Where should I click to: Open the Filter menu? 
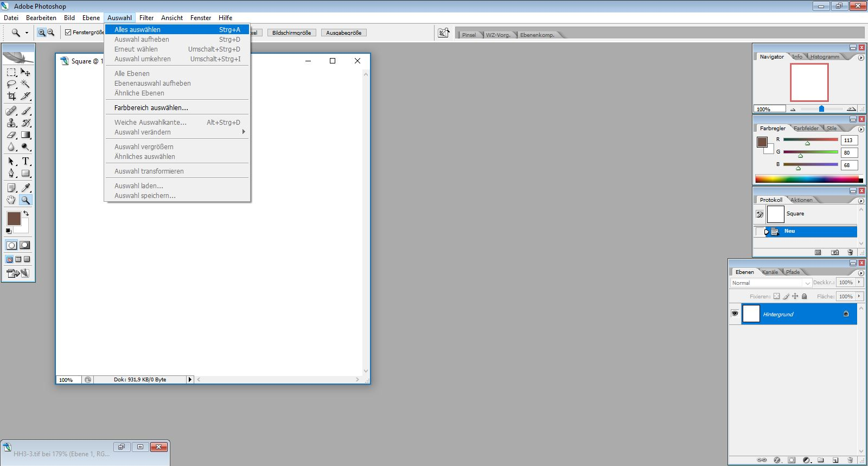point(146,18)
